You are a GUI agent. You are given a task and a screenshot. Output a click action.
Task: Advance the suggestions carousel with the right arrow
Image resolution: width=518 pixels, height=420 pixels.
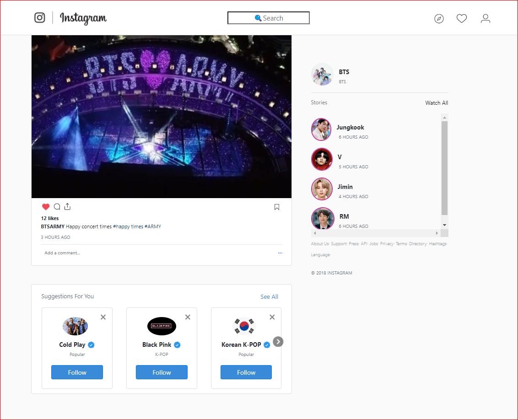pos(278,341)
